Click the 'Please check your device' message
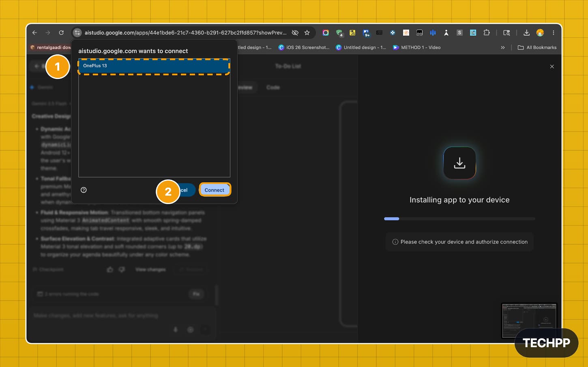This screenshot has height=367, width=588. (x=464, y=242)
